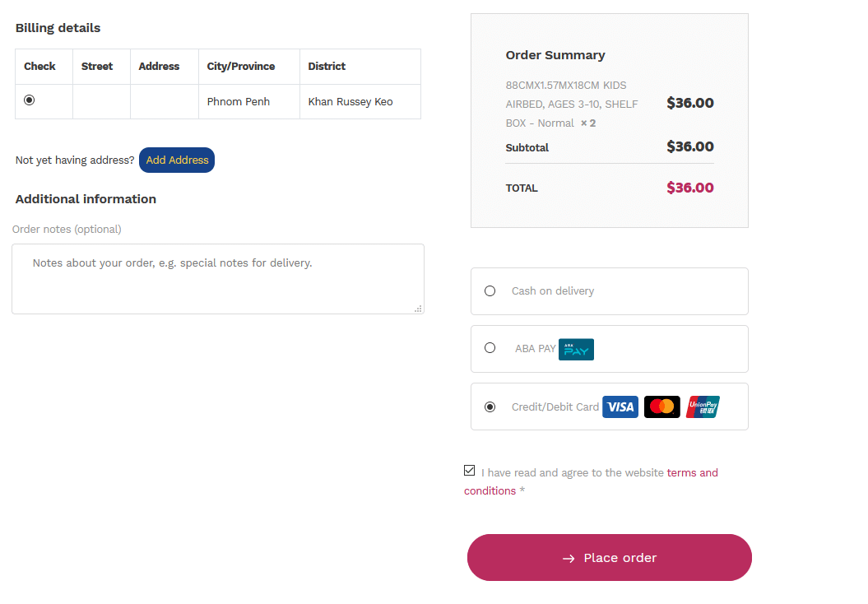868x604 pixels.
Task: Click the arrow icon on Place order
Action: [x=569, y=559]
